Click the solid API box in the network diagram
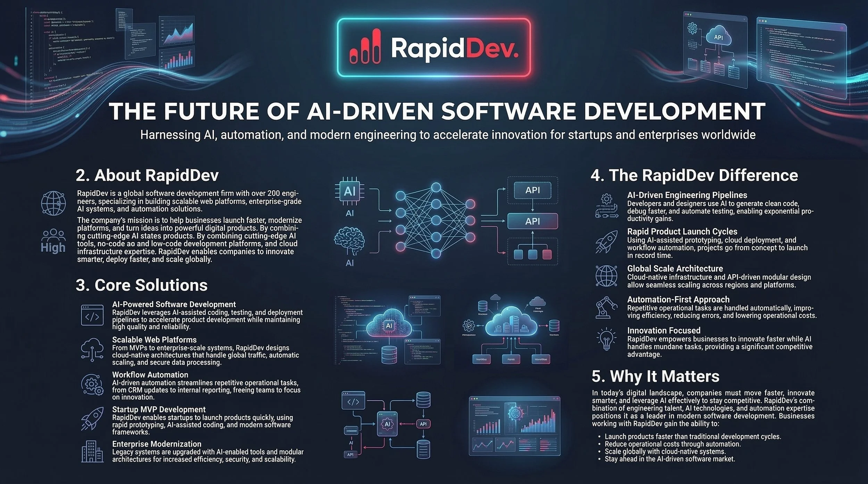The width and height of the screenshot is (868, 484). [x=533, y=221]
